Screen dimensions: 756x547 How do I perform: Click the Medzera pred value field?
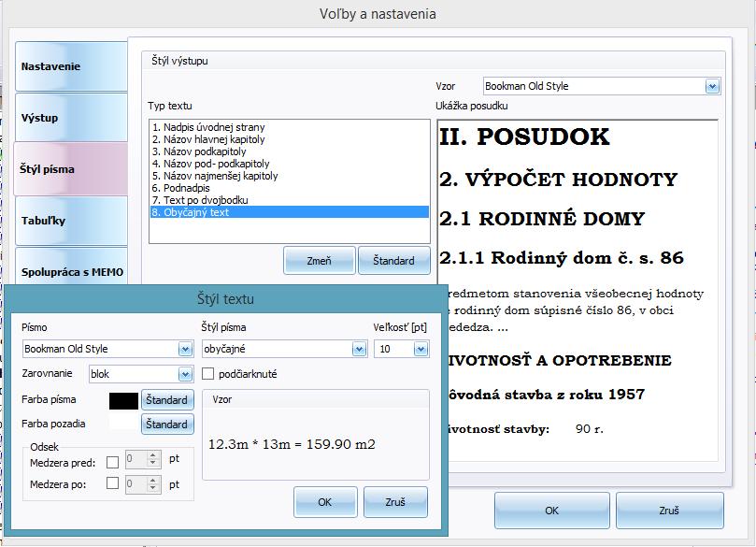coord(136,459)
